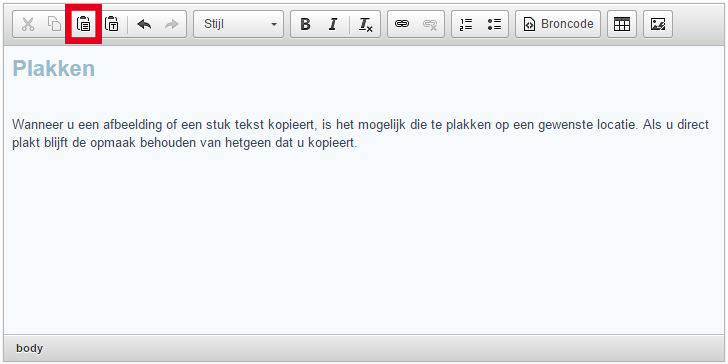728x364 pixels.
Task: Redo the last undone action
Action: (x=172, y=24)
